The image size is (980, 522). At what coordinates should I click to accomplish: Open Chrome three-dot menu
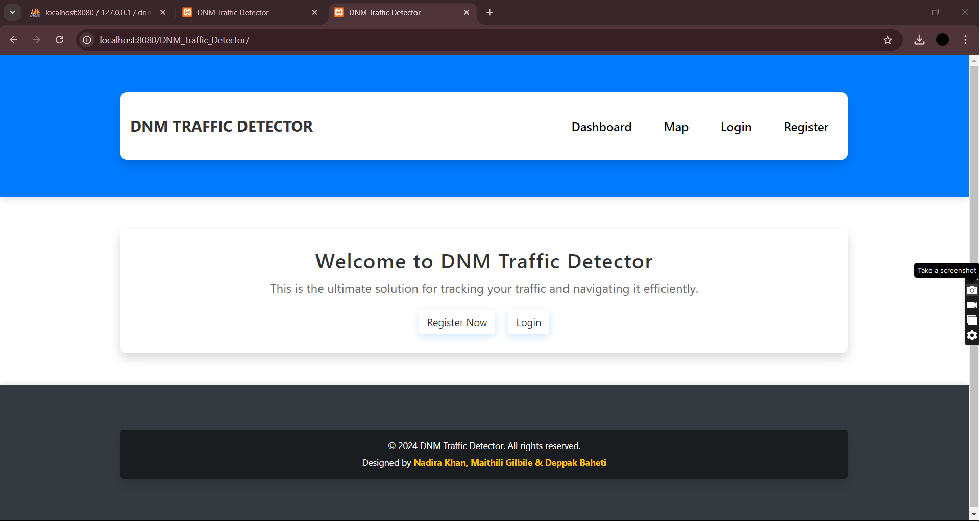click(966, 40)
